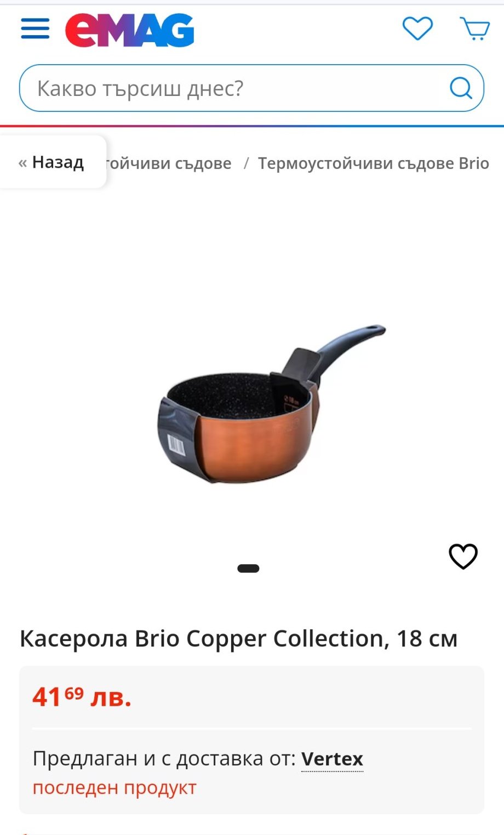Screen dimensions: 504x835
Task: Click the barcode label on the pan sleeve
Action: 176,445
